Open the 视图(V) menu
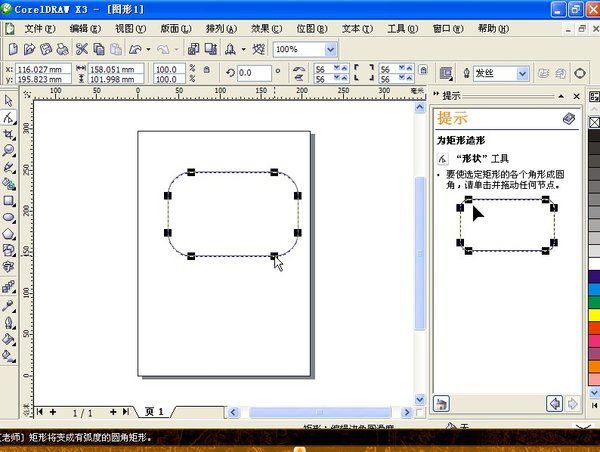600x452 pixels. [x=130, y=29]
